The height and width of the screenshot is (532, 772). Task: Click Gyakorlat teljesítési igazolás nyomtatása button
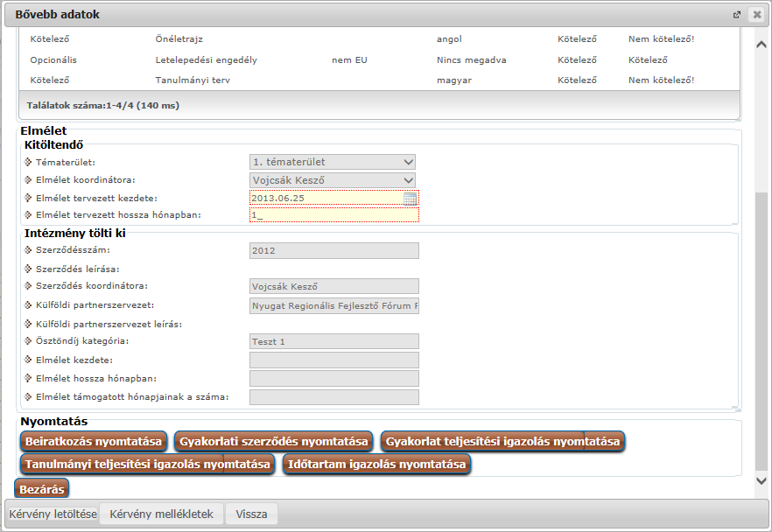[502, 442]
